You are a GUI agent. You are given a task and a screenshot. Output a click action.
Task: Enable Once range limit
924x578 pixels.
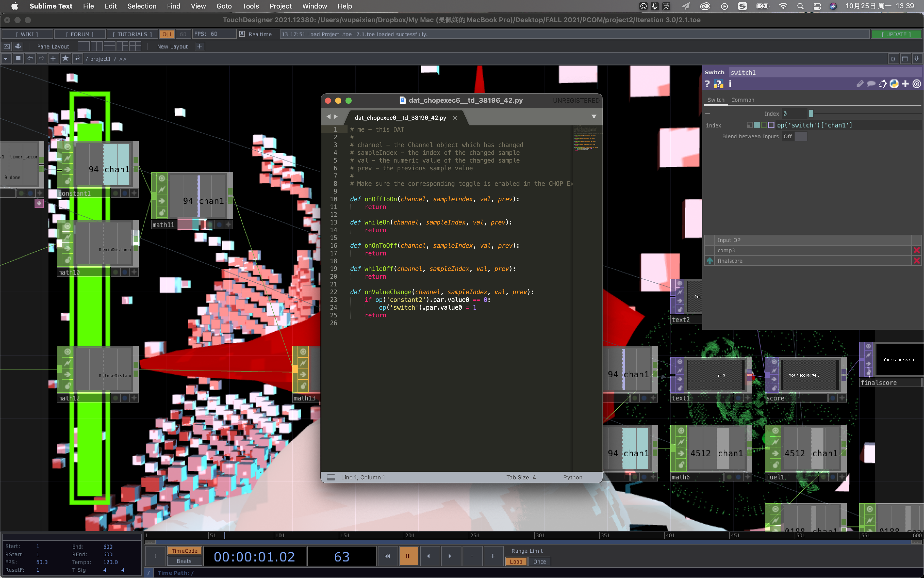540,561
